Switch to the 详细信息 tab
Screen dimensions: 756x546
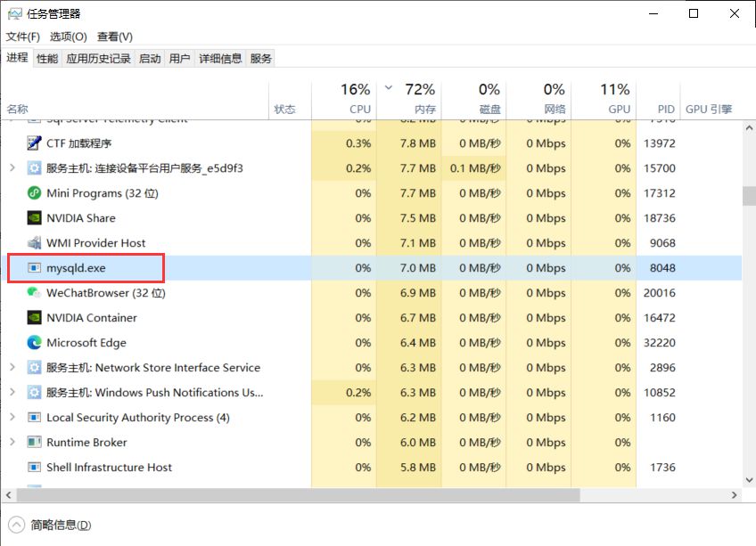click(220, 59)
